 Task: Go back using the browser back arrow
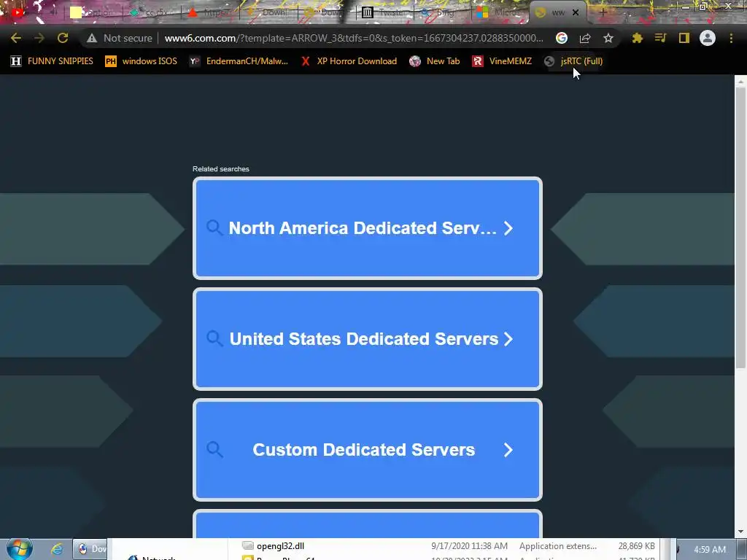(16, 38)
